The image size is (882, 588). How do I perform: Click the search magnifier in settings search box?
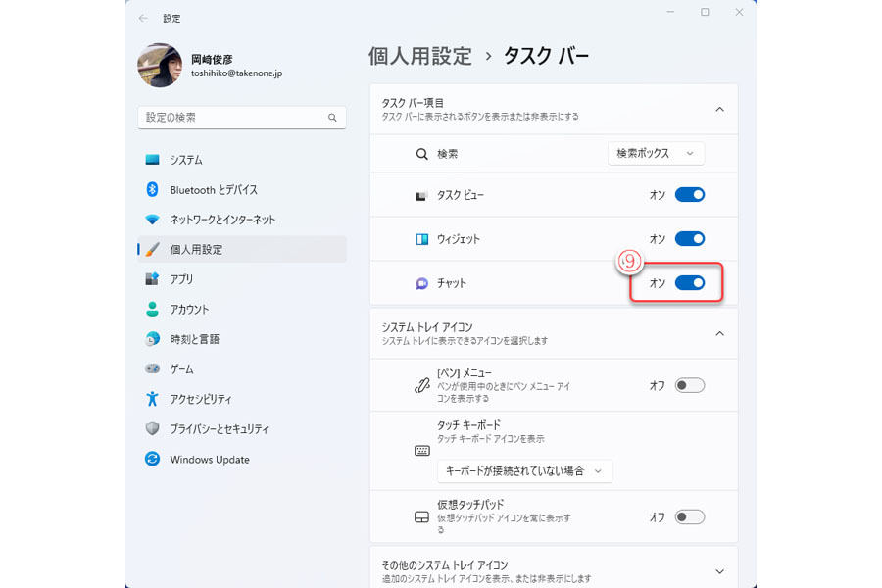[x=332, y=117]
